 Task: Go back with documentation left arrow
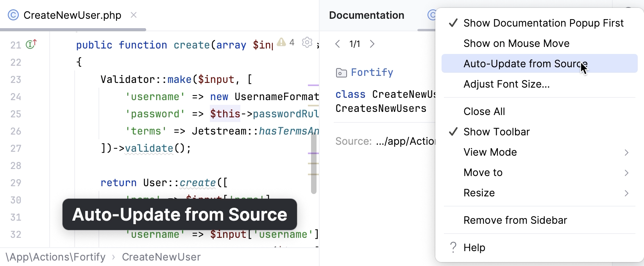click(x=338, y=44)
